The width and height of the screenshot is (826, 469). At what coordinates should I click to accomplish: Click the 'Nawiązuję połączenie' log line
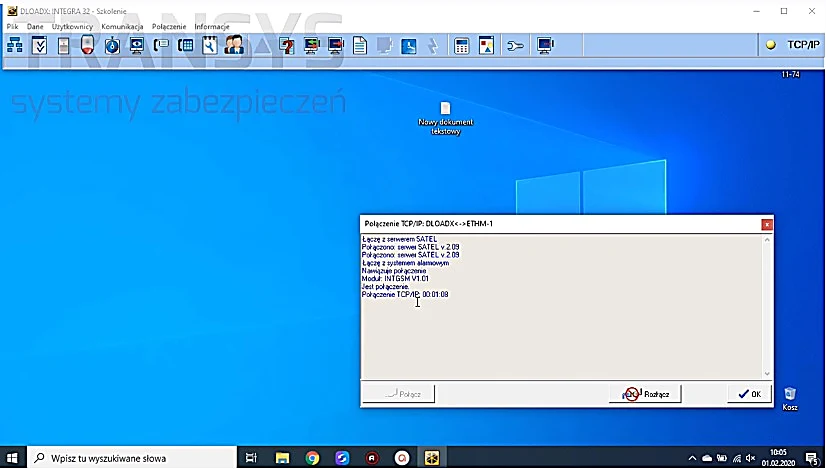tap(394, 271)
